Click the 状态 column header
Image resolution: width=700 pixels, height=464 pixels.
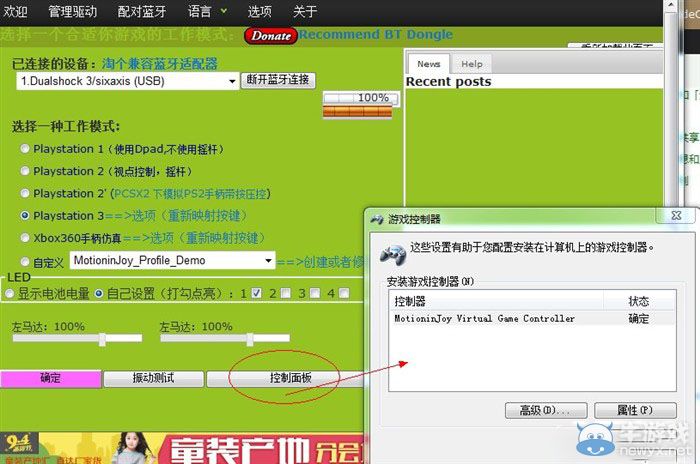pyautogui.click(x=639, y=301)
